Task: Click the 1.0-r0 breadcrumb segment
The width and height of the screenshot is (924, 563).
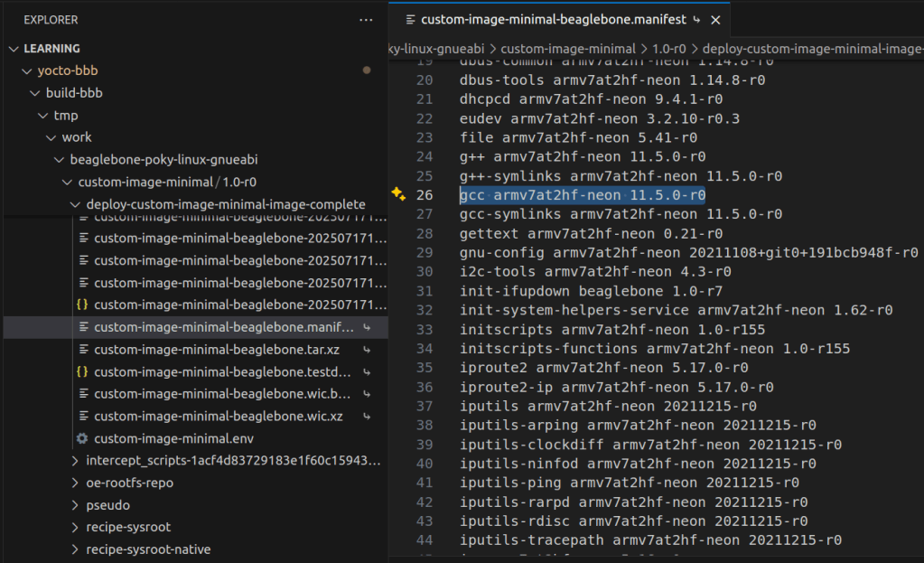Action: click(x=667, y=48)
